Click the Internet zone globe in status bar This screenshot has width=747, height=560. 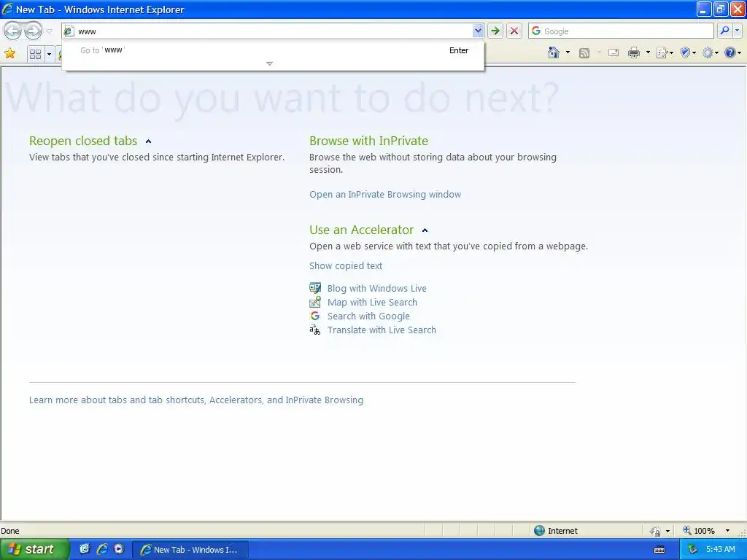(x=539, y=531)
